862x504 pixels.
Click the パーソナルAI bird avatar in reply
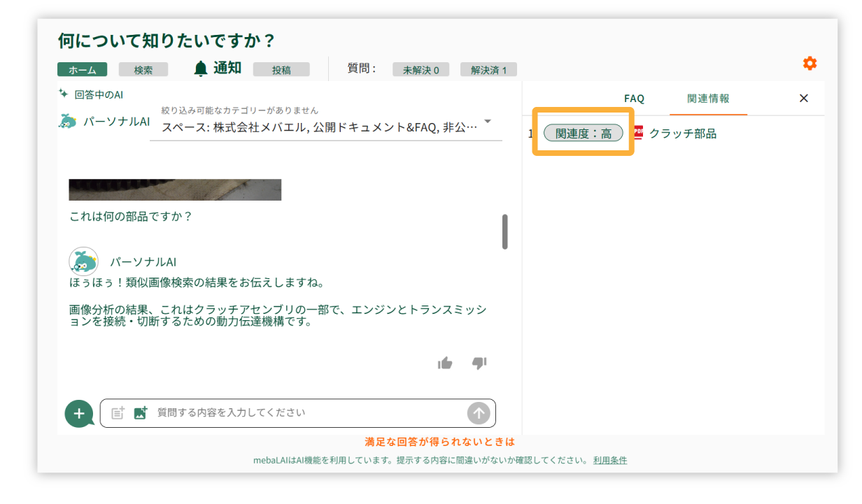point(83,261)
